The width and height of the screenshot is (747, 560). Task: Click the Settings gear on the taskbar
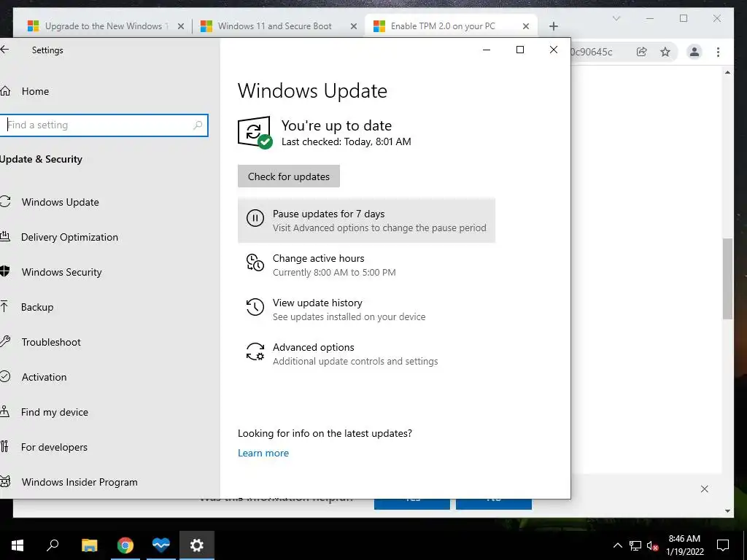pyautogui.click(x=197, y=545)
